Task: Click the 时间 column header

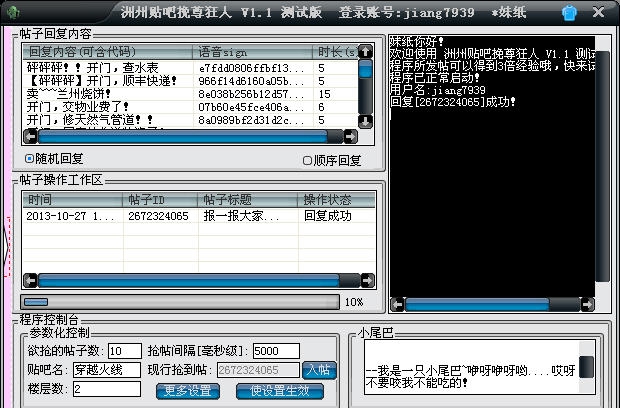Action: tap(72, 200)
